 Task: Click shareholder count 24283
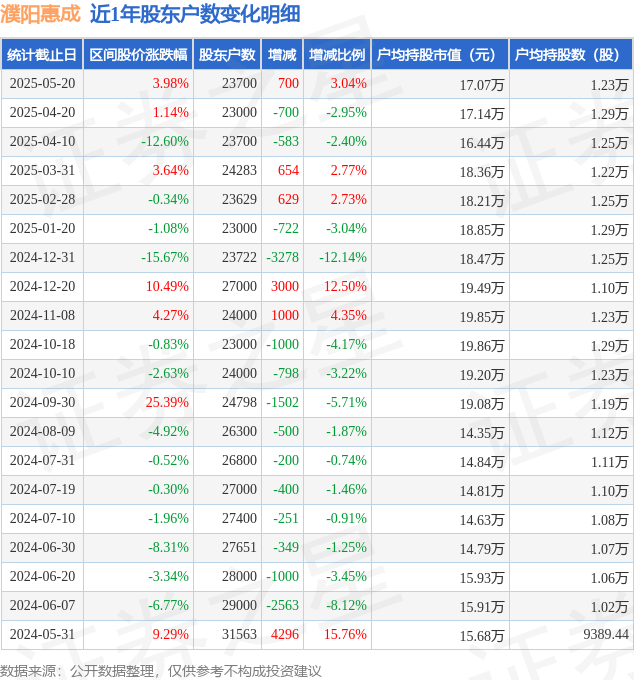[x=239, y=170]
